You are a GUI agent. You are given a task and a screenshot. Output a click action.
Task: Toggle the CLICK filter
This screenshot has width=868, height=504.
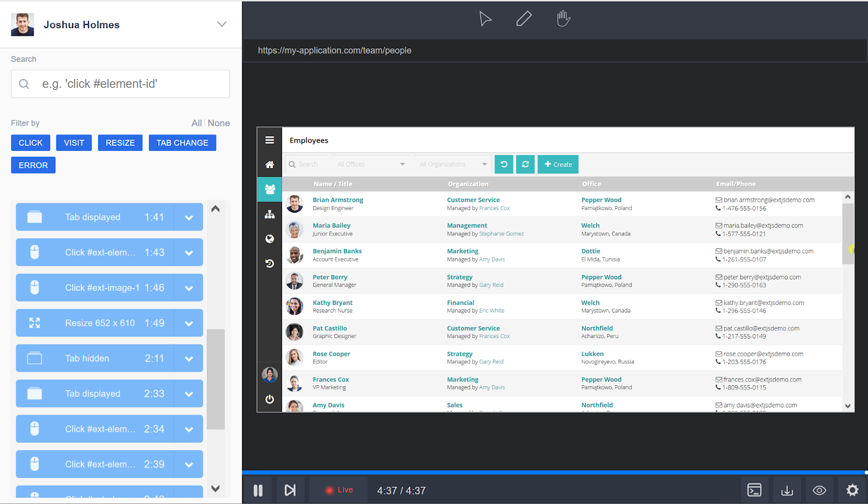tap(30, 143)
